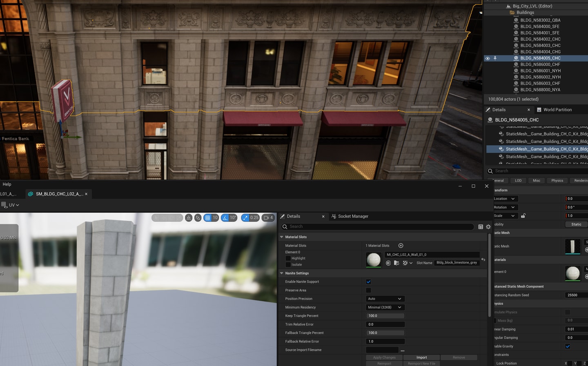Viewport: 588px width, 366px height.
Task: Open the World Partition tab
Action: (x=557, y=110)
